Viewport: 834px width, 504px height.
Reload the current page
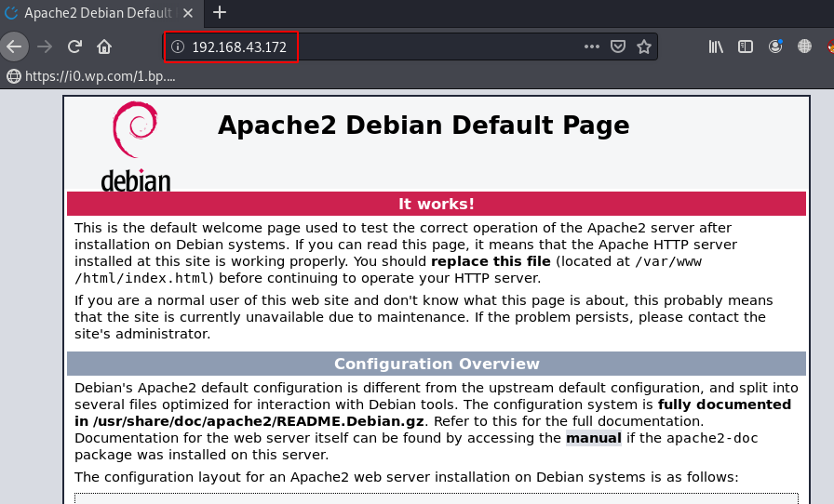(x=75, y=46)
